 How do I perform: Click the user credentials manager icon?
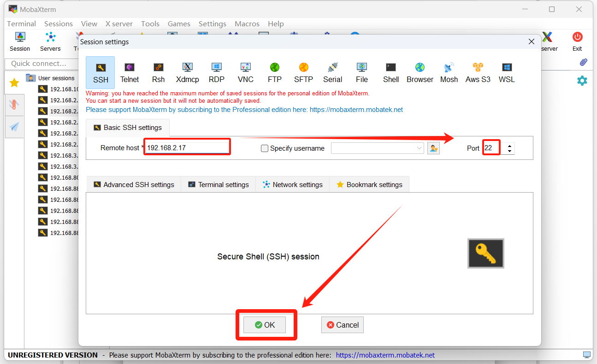click(x=433, y=148)
